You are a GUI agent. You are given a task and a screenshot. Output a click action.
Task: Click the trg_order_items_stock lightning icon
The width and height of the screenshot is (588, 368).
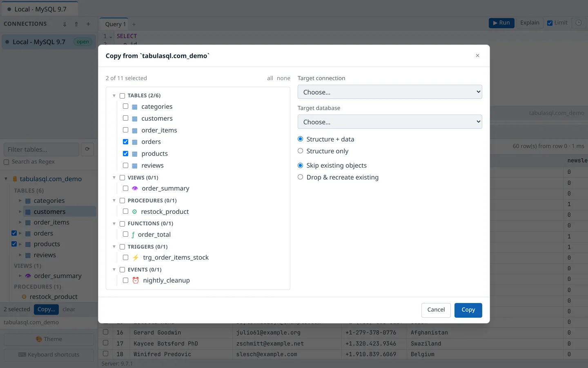click(136, 258)
